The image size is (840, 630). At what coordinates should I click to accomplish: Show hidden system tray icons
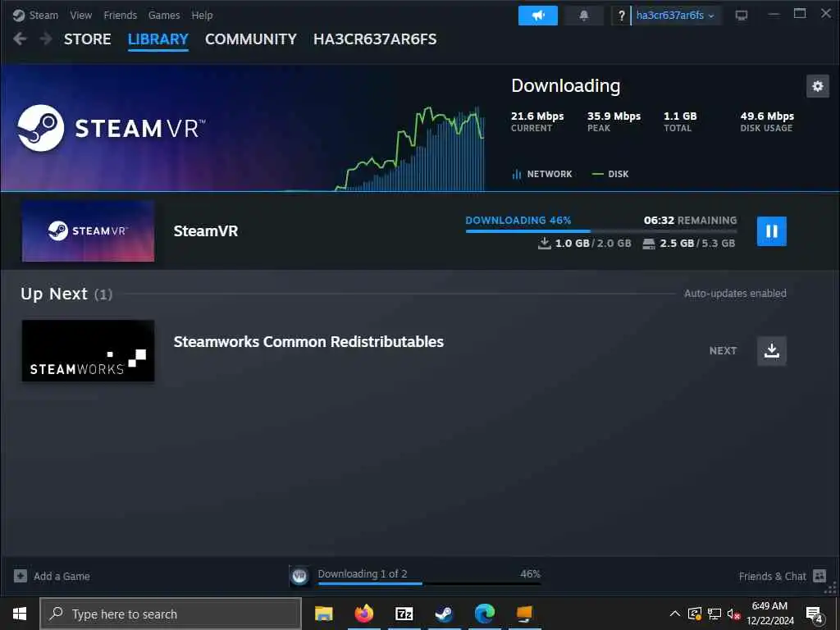click(x=675, y=614)
